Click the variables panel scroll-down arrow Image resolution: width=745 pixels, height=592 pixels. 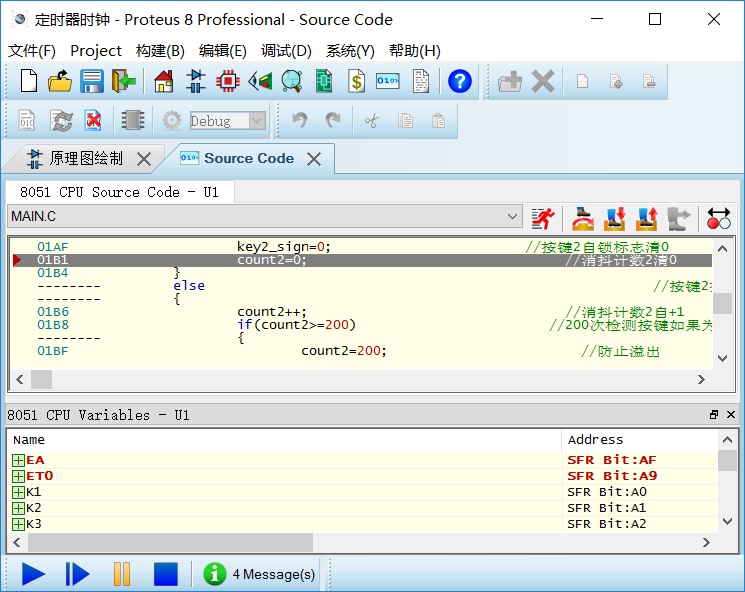[727, 521]
